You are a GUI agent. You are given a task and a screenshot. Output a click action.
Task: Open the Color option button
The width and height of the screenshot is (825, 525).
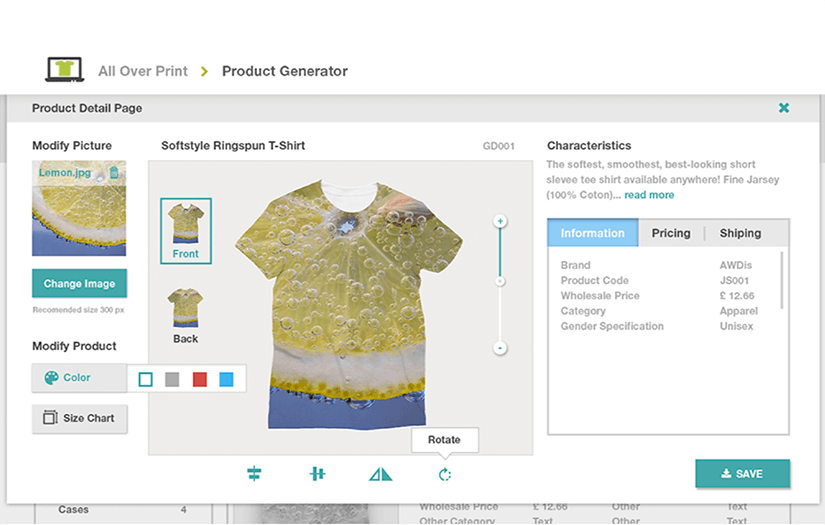pyautogui.click(x=79, y=378)
